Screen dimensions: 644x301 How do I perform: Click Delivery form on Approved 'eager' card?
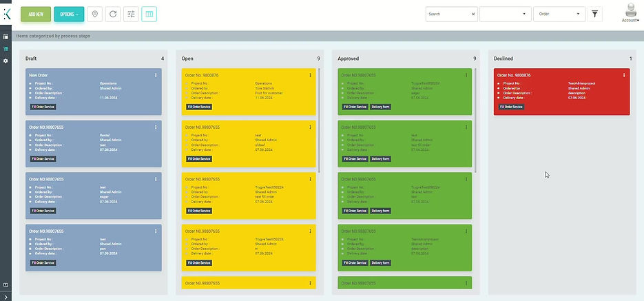tap(381, 107)
